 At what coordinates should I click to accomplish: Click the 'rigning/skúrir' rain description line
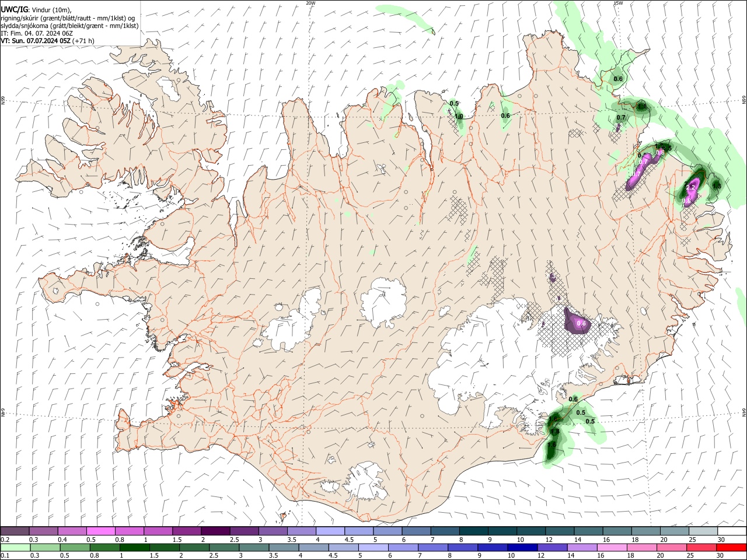tap(68, 17)
